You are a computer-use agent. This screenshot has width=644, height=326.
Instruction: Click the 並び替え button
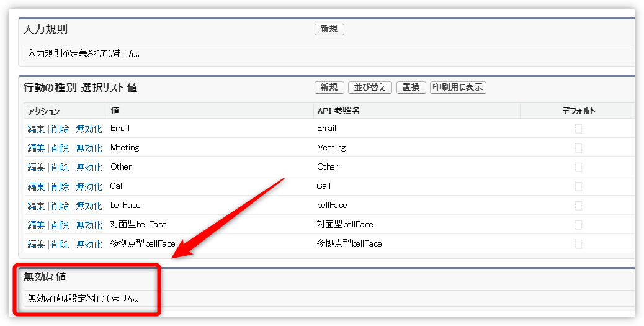pyautogui.click(x=370, y=88)
